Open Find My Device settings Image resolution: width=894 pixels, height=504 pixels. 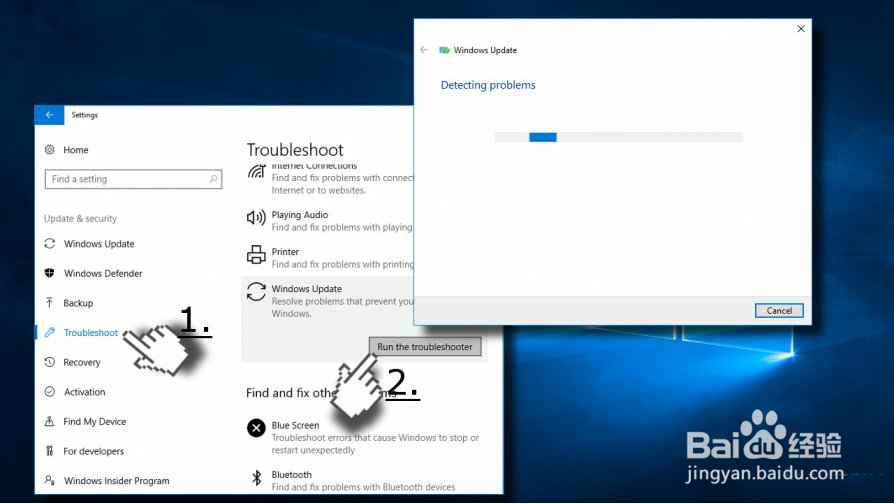(95, 421)
